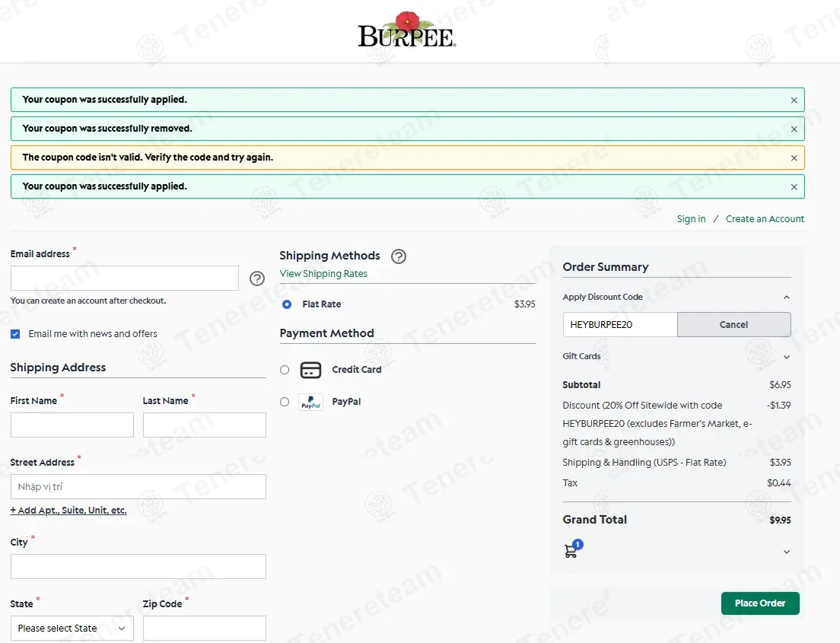Close the invalid coupon code warning
Image resolution: width=840 pixels, height=643 pixels.
[794, 158]
